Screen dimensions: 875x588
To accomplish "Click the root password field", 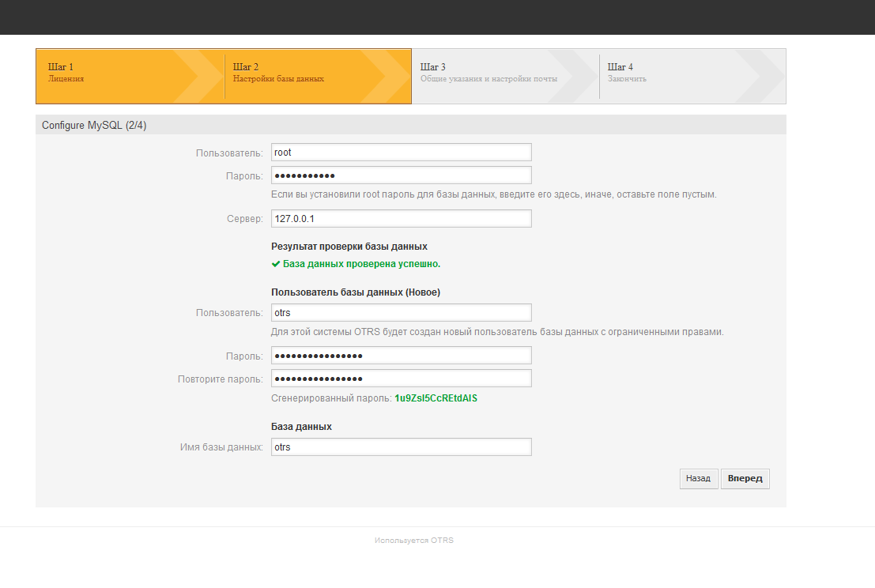I will point(401,175).
